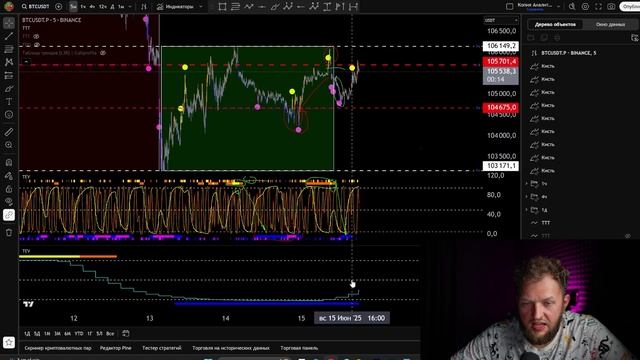Select the Fibonacci retracement tool in sidebar
The width and height of the screenshot is (640, 360).
pos(9,49)
